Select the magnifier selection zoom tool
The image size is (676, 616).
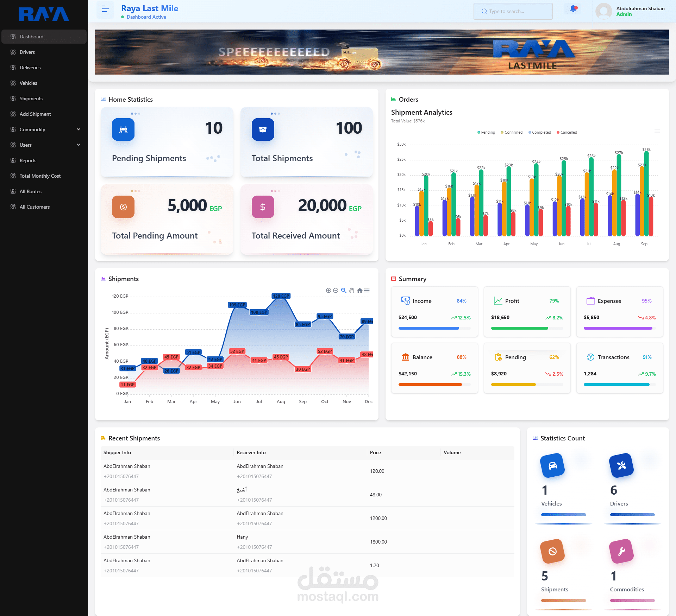coord(344,291)
